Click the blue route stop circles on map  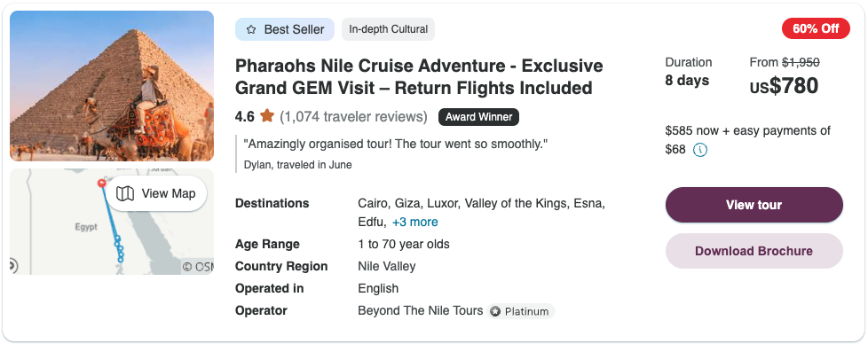[119, 249]
